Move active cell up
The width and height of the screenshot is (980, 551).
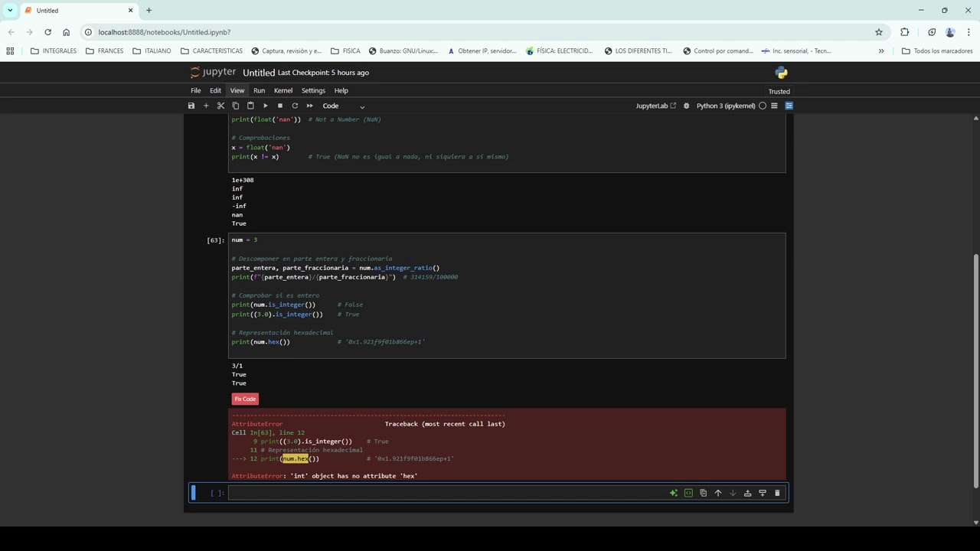point(718,493)
